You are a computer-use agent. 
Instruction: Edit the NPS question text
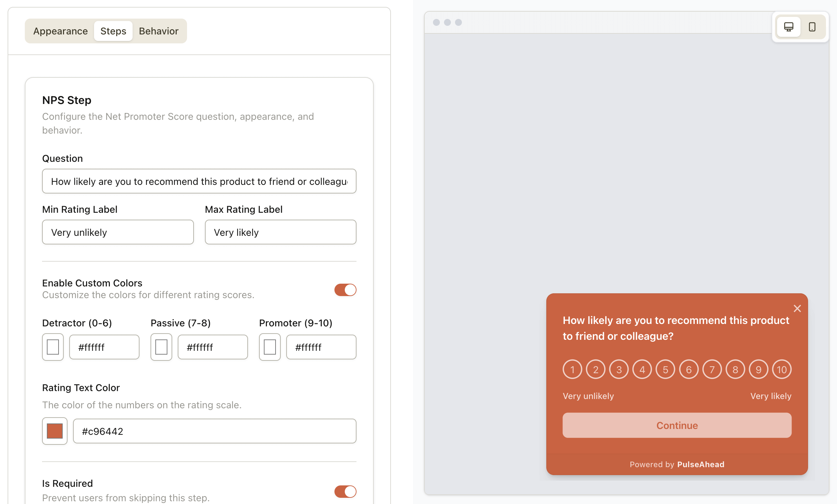click(x=199, y=181)
